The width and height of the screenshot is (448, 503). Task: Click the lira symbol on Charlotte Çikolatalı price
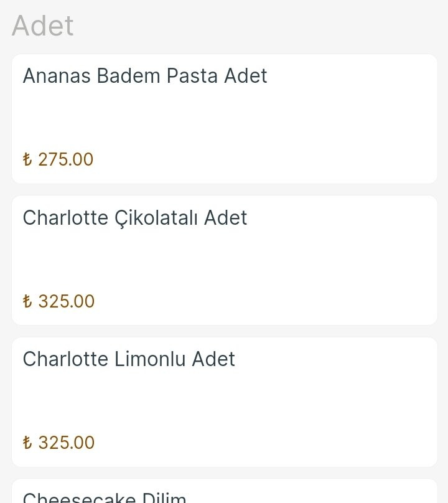point(27,301)
